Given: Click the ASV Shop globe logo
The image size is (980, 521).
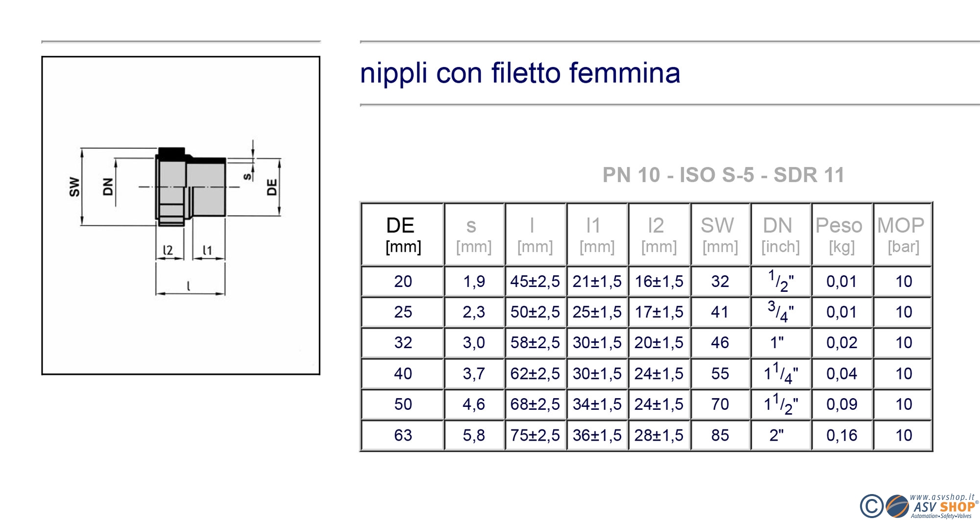Looking at the screenshot, I should [897, 506].
